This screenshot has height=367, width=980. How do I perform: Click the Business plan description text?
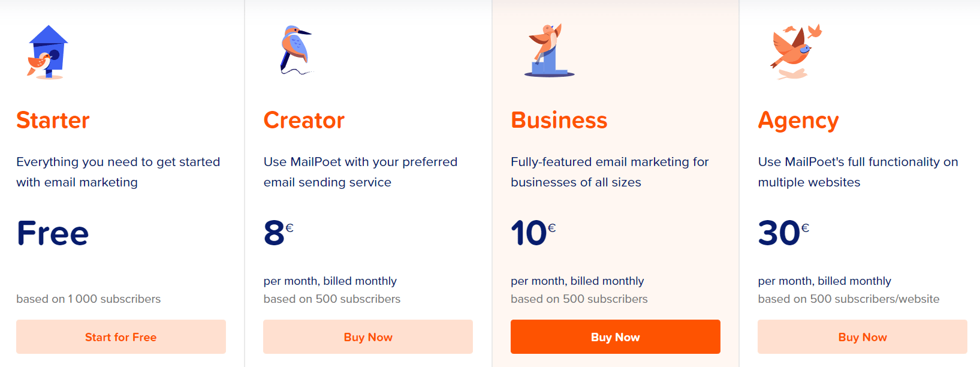[x=610, y=172]
